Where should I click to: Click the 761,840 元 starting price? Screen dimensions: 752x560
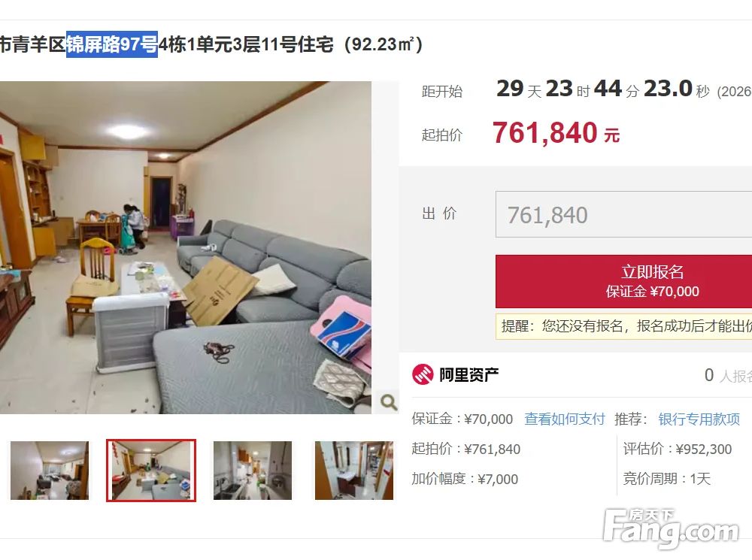(x=556, y=133)
